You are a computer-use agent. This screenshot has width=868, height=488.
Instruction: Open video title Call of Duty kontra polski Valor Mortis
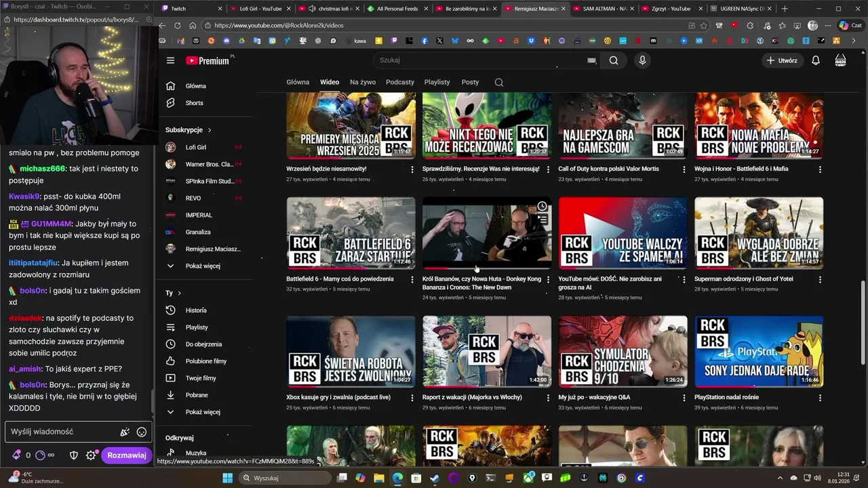[x=608, y=169]
